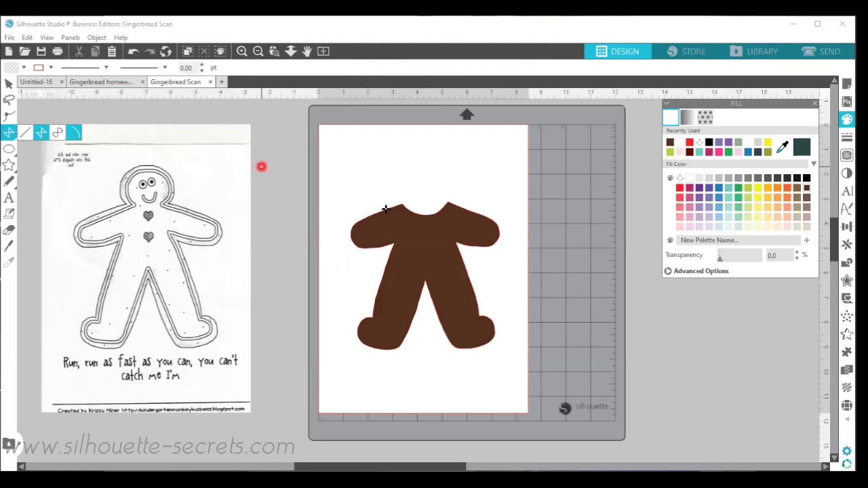Select the Eraser tool in left toolbar
This screenshot has height=488, width=868.
(x=9, y=230)
